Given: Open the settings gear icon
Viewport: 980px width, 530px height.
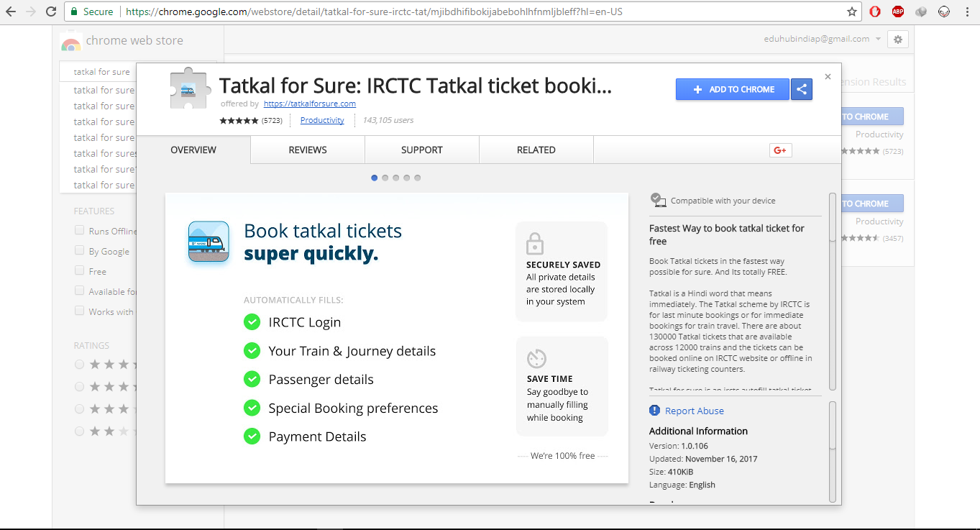Looking at the screenshot, I should pyautogui.click(x=897, y=40).
